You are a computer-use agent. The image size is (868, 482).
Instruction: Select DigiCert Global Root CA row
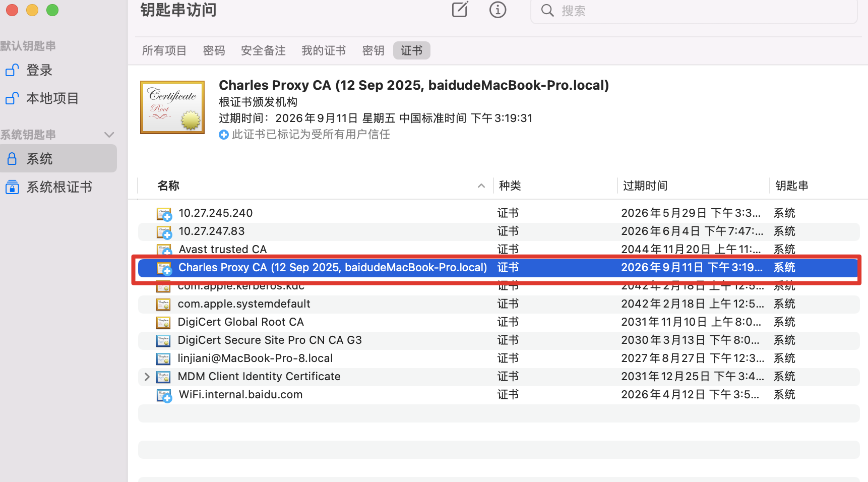click(499, 322)
